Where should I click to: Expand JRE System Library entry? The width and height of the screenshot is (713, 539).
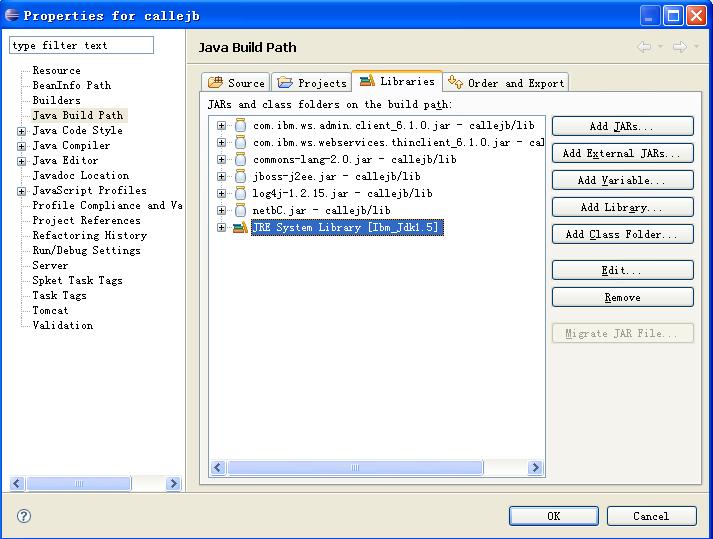click(x=221, y=227)
